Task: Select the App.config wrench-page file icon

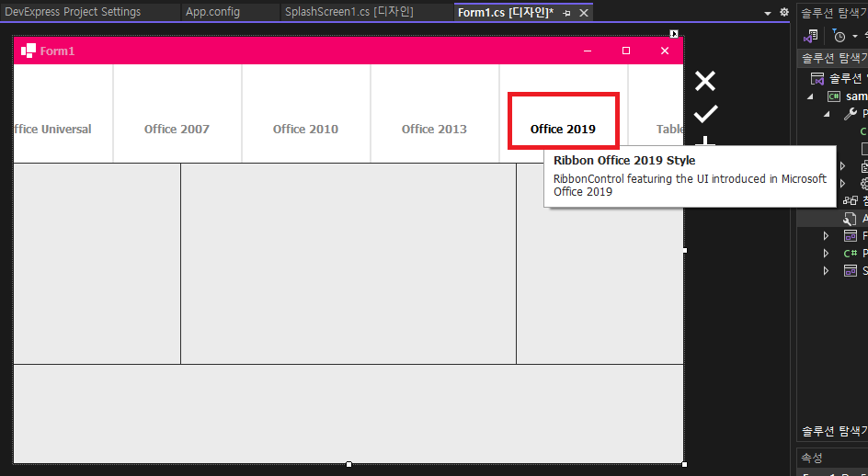Action: (x=850, y=219)
